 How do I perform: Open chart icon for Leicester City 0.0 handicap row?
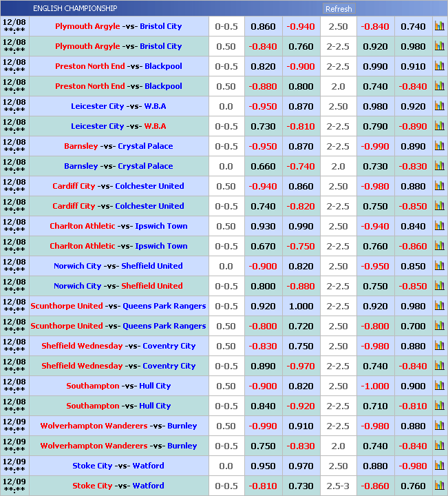[440, 105]
